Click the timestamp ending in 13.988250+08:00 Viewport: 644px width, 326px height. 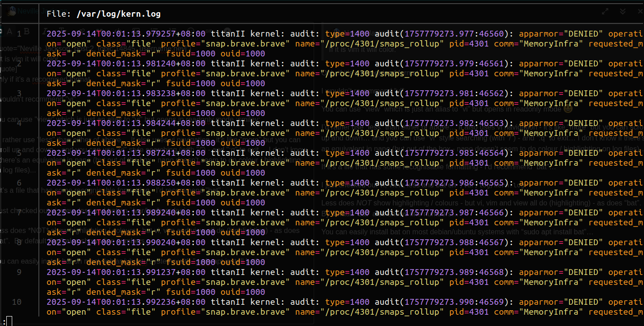pos(126,183)
